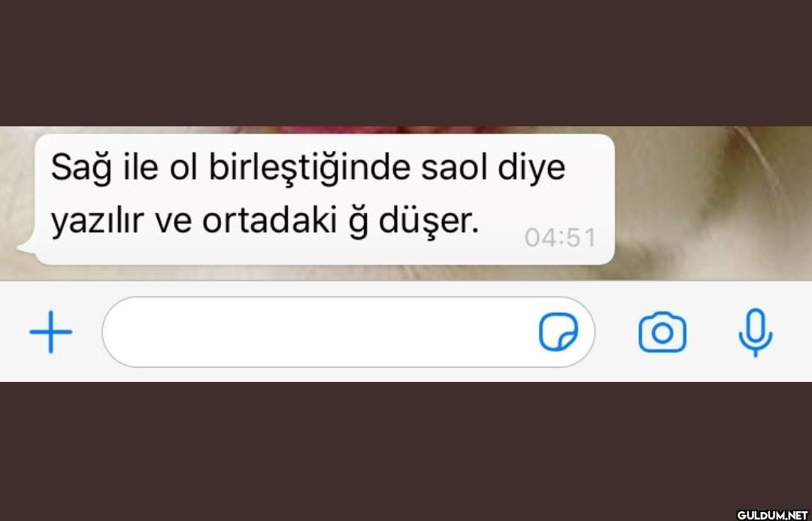Screen dimensions: 812x521
Task: Launch the camera from the chat bar
Action: (x=662, y=332)
